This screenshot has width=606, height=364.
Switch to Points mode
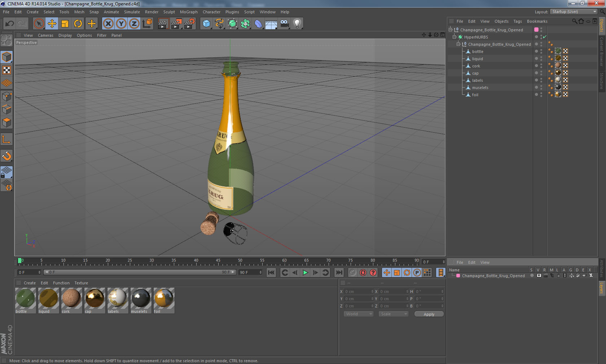tap(7, 96)
